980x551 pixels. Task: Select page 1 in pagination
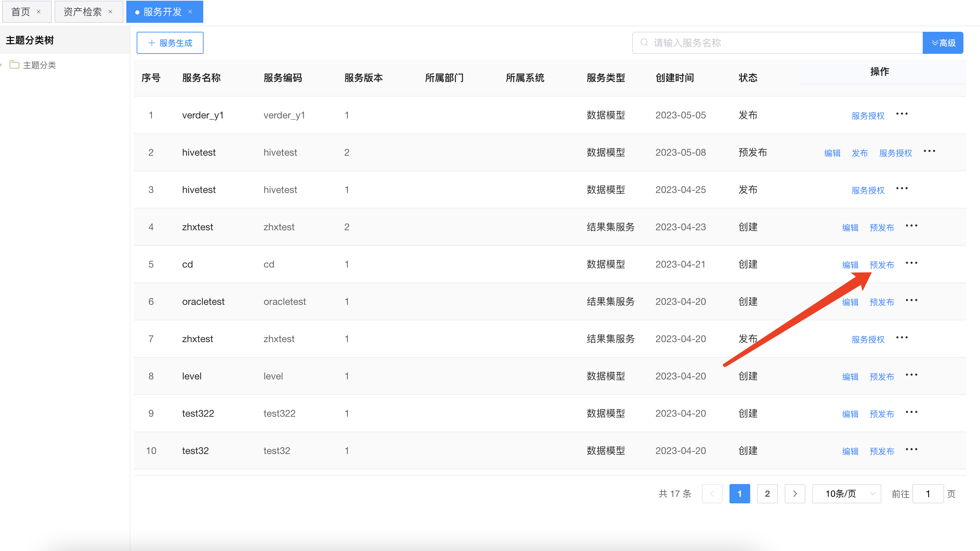pyautogui.click(x=739, y=494)
